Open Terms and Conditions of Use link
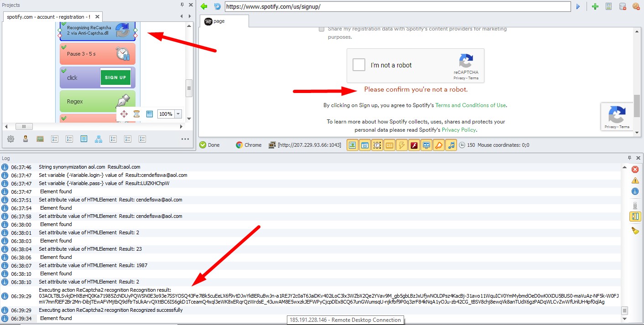644x325 pixels. coord(470,105)
